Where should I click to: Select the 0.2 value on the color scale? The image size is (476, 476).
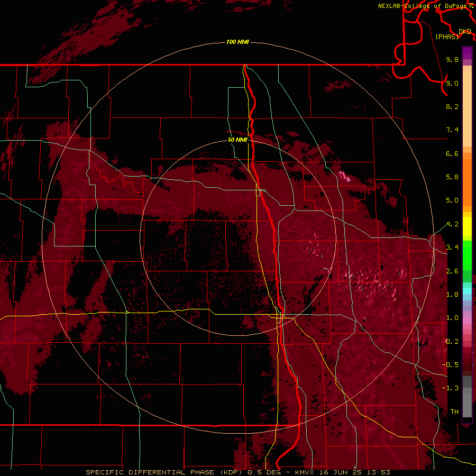(452, 341)
